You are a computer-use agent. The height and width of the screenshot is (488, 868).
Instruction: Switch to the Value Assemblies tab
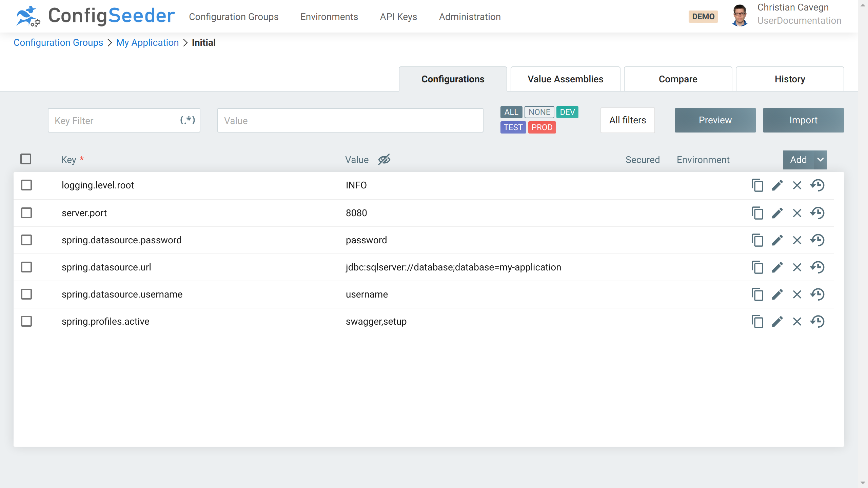coord(565,79)
